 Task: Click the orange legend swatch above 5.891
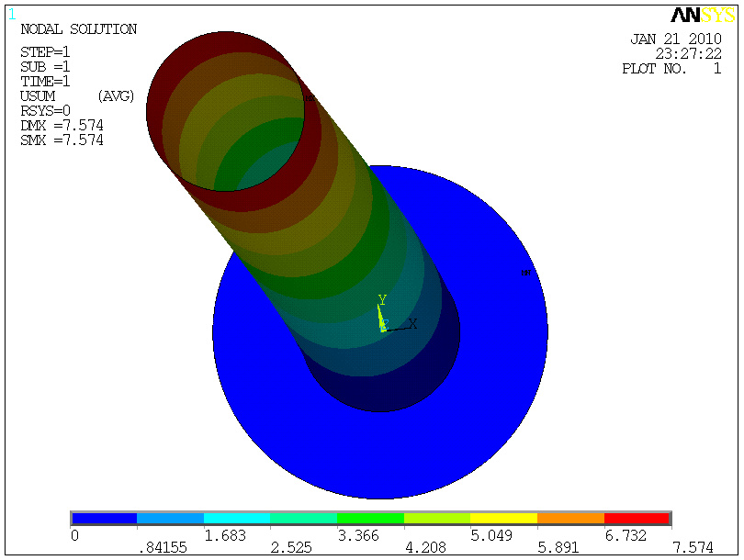(x=570, y=519)
